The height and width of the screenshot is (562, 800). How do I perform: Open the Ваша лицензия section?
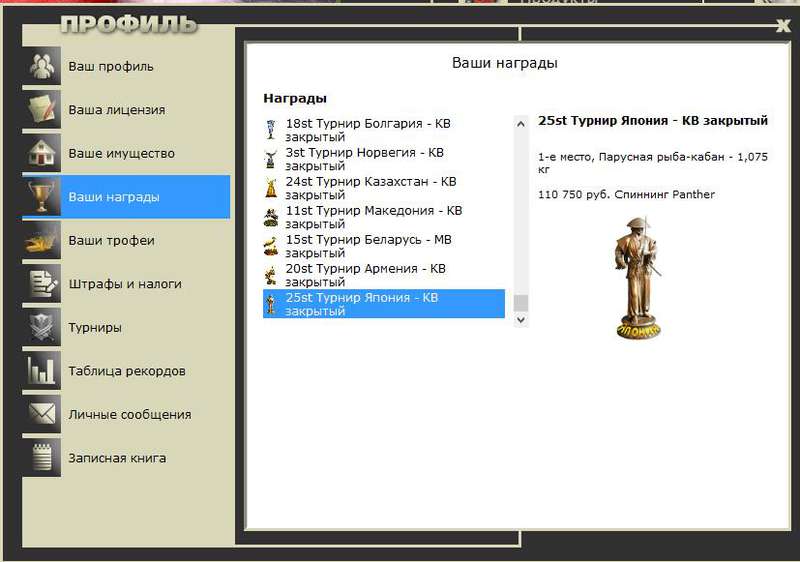coord(126,110)
